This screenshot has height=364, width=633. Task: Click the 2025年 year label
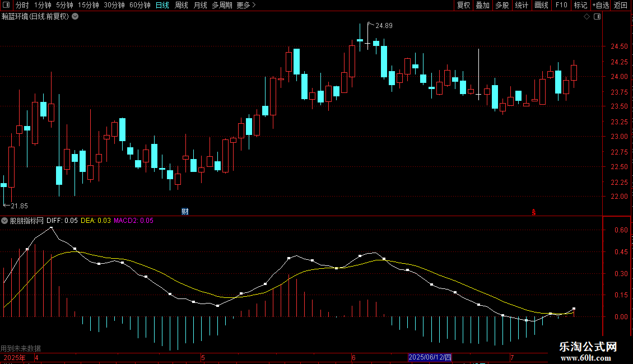click(15, 358)
